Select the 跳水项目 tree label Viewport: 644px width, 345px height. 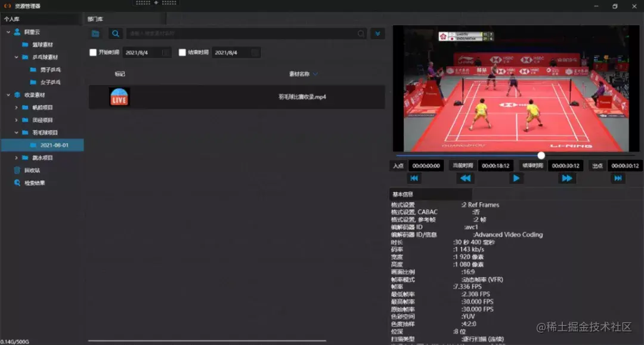coord(43,158)
